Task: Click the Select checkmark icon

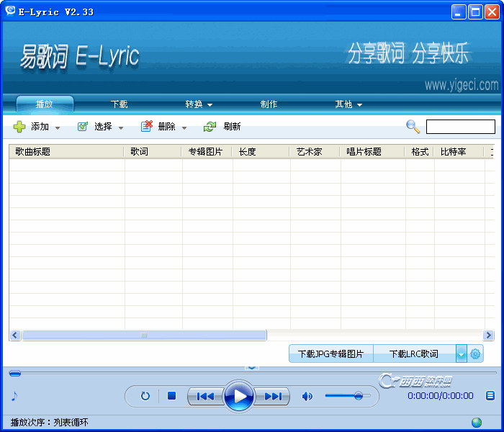Action: 83,126
